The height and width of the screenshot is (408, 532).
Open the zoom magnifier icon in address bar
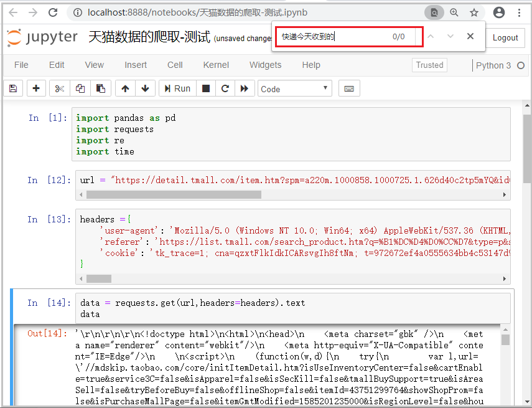(x=454, y=12)
